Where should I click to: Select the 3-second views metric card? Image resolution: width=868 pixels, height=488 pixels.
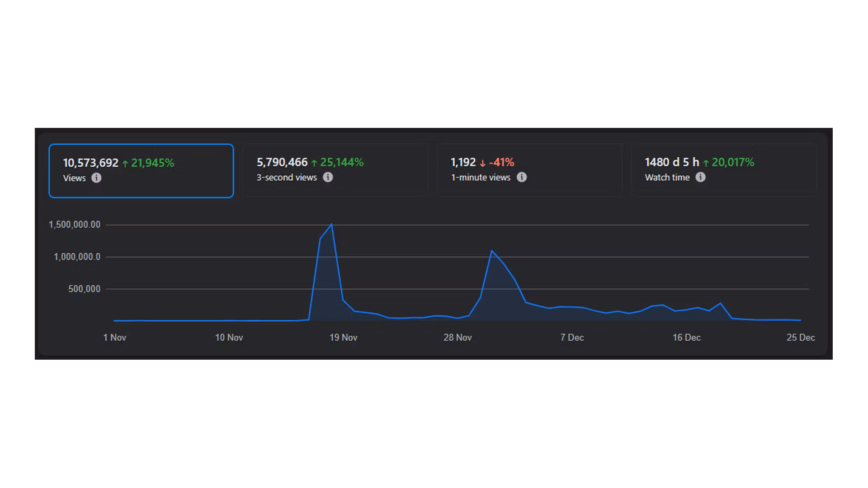click(x=335, y=170)
